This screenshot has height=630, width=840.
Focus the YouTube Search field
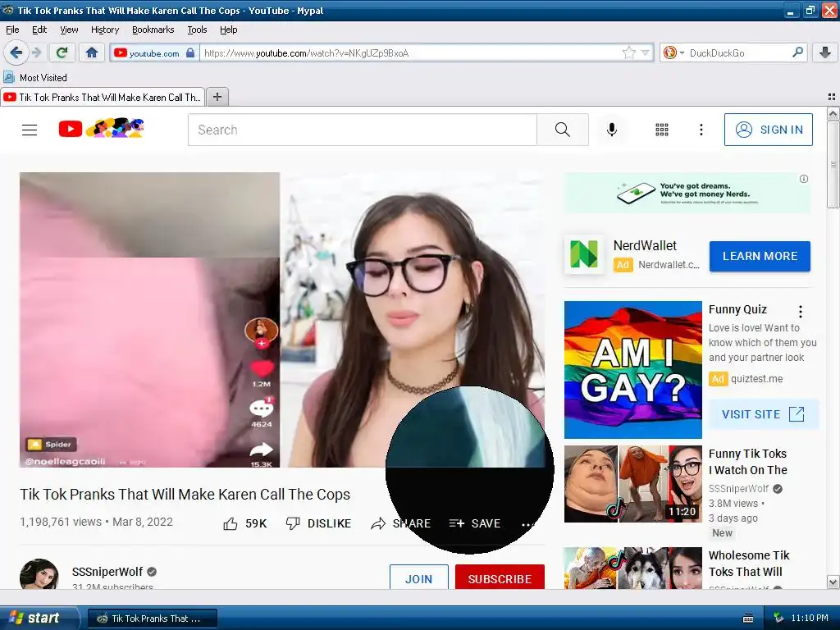coord(362,130)
